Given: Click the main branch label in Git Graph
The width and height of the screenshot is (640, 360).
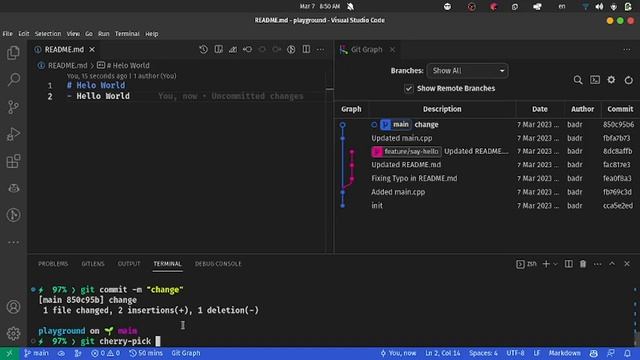Looking at the screenshot, I should click(396, 124).
